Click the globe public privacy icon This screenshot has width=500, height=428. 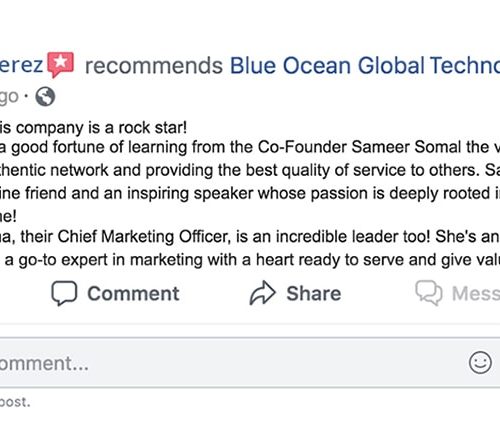tap(45, 97)
